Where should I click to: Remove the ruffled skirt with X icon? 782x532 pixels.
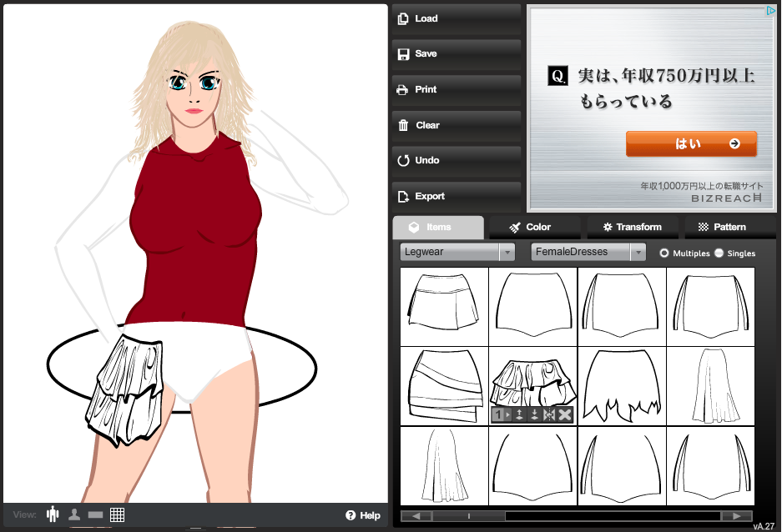[565, 415]
